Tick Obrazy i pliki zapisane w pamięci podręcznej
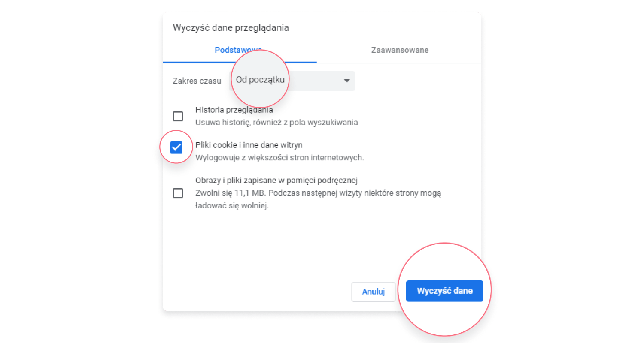 point(177,193)
